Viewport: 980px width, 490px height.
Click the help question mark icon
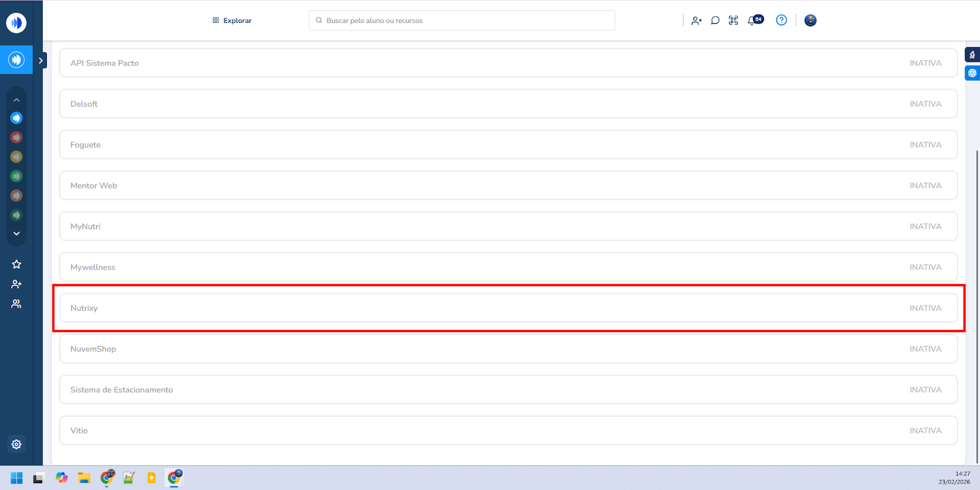(x=781, y=20)
